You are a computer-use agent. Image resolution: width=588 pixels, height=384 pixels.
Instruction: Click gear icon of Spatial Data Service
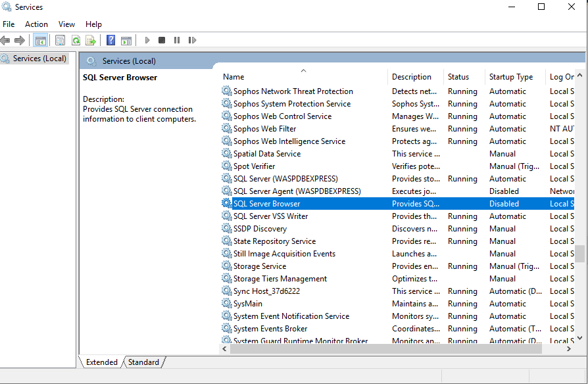coord(226,153)
